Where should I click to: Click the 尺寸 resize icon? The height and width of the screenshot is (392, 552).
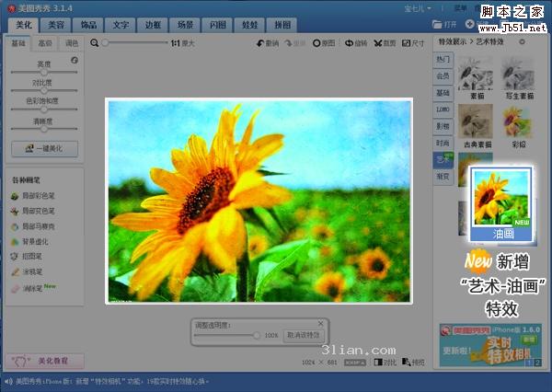click(x=407, y=43)
